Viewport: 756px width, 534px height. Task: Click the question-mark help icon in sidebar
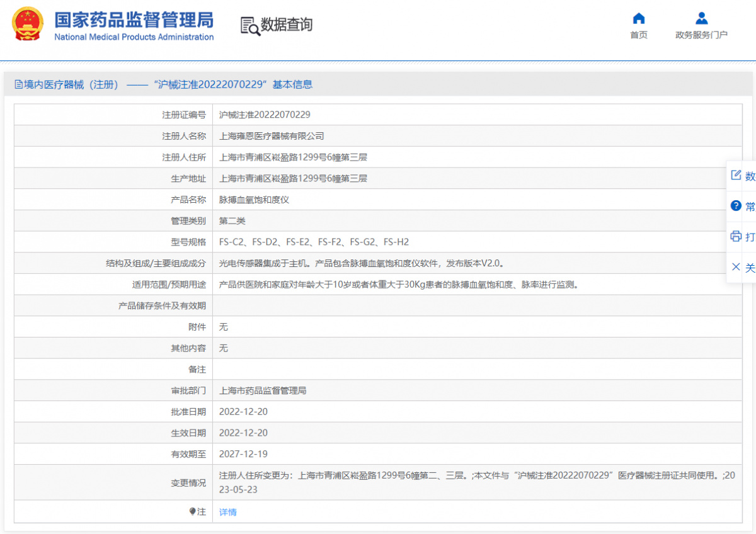tap(735, 205)
